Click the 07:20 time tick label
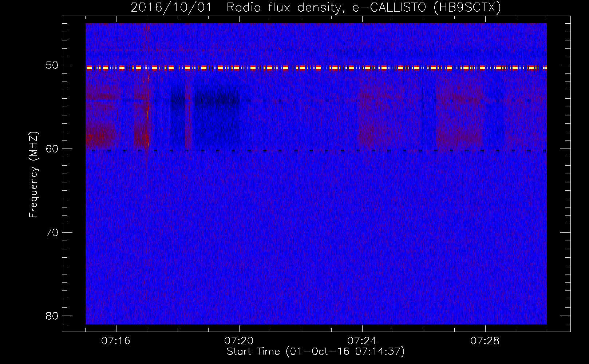 (239, 341)
